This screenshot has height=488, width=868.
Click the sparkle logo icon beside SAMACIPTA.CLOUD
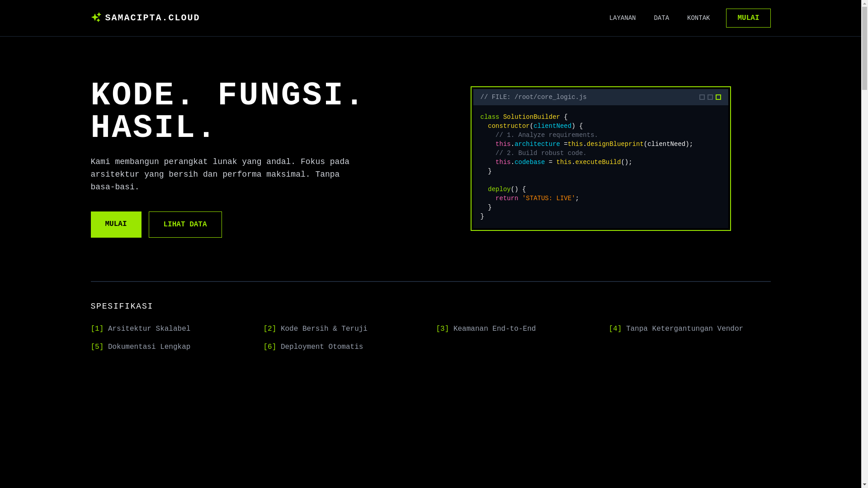[x=96, y=18]
